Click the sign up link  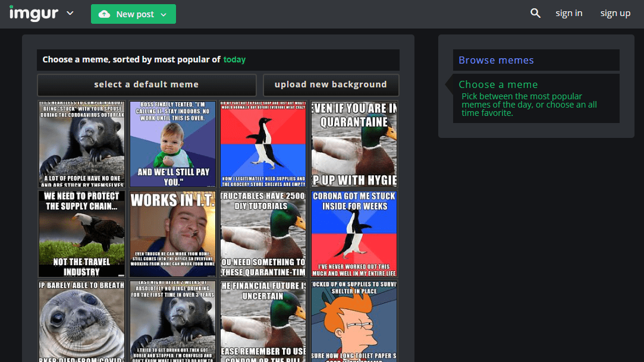point(615,13)
